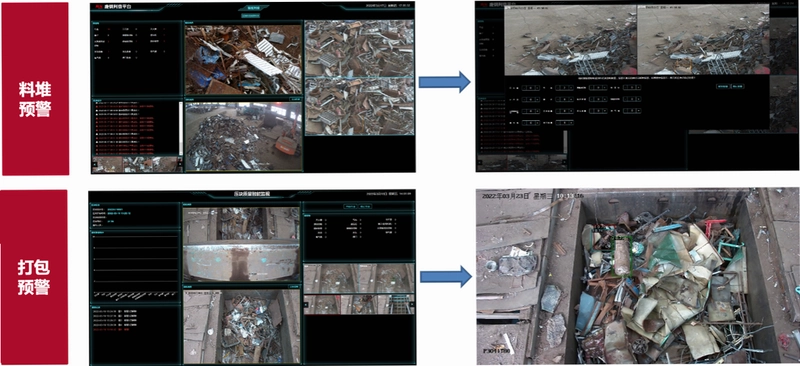Screen dimensions: 800x366
Task: Click the right arrow of baling thumbnail strip
Action: pyautogui.click(x=412, y=305)
